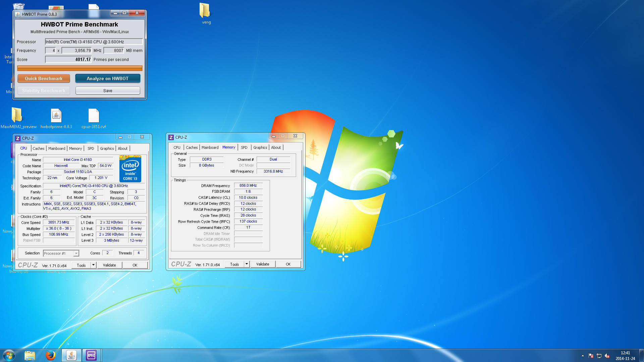Click the Processor name field in HWBOT

[94, 42]
